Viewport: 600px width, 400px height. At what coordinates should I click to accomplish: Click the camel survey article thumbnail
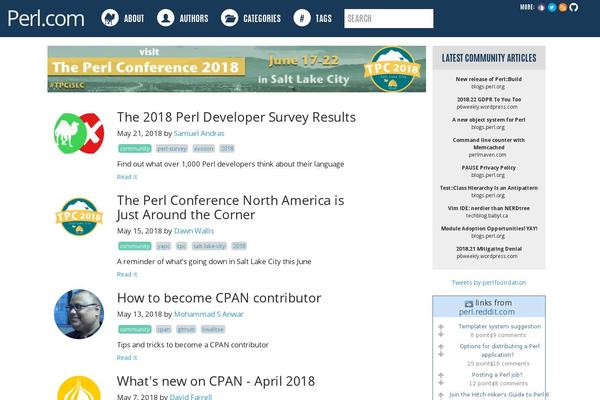[x=79, y=133]
